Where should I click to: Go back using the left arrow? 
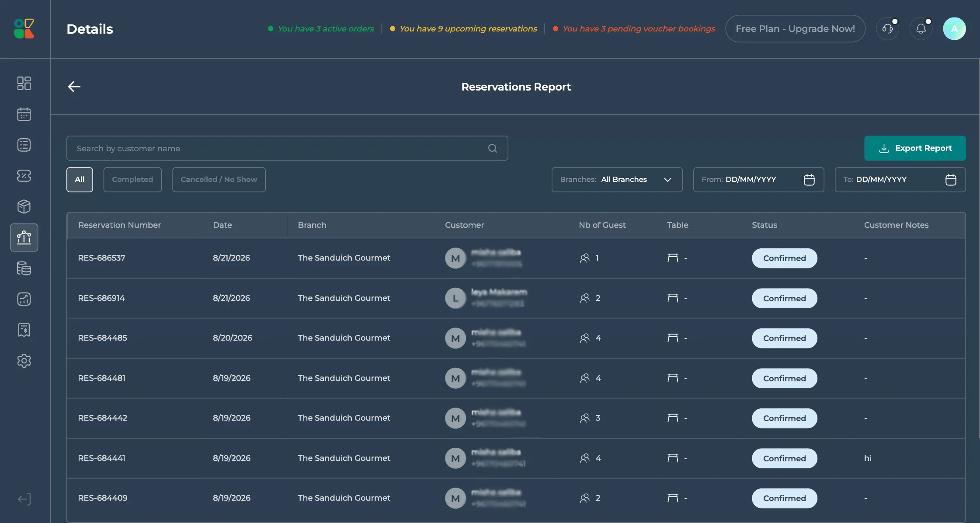coord(74,87)
